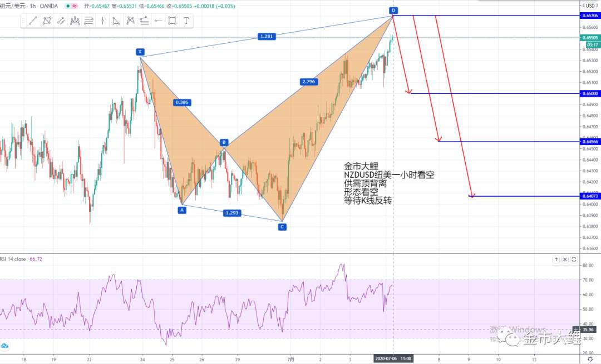The image size is (601, 364).
Task: Select the Triangle Pattern tool
Action: (x=116, y=21)
